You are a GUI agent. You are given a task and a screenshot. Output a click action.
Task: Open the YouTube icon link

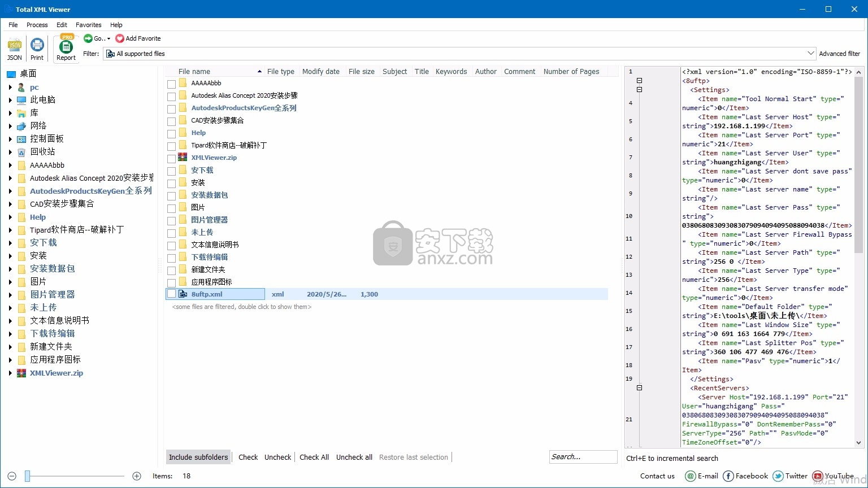click(x=818, y=476)
